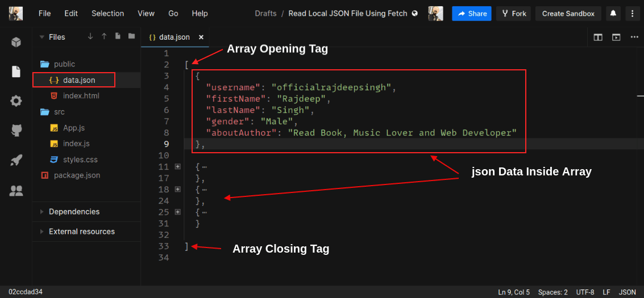Open the editor more options ellipsis
Image resolution: width=644 pixels, height=298 pixels.
coord(634,37)
